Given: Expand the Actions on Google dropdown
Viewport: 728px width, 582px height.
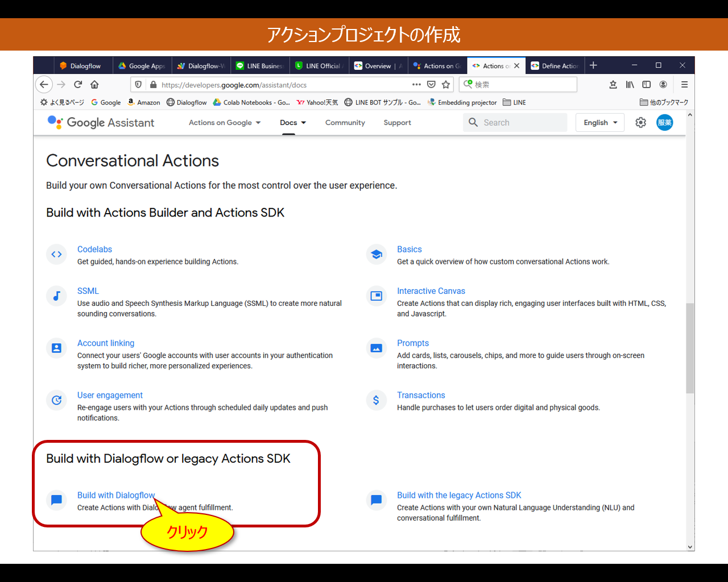Looking at the screenshot, I should coord(225,123).
